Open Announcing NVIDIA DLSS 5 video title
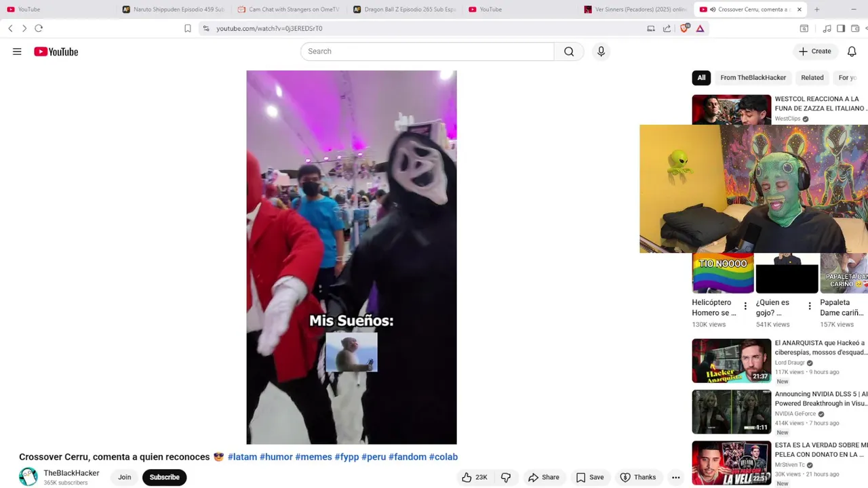 point(821,399)
